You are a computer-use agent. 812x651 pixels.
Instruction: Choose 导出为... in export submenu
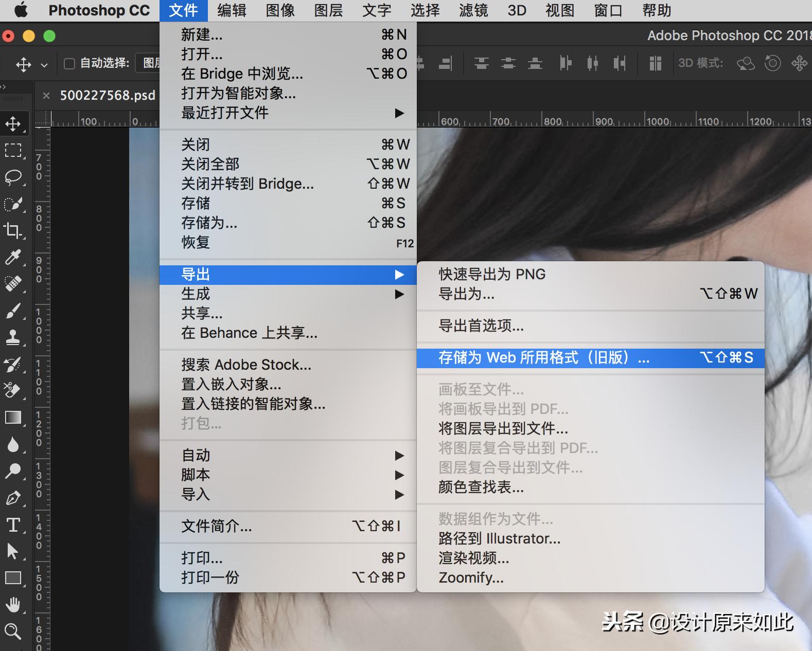coord(591,294)
